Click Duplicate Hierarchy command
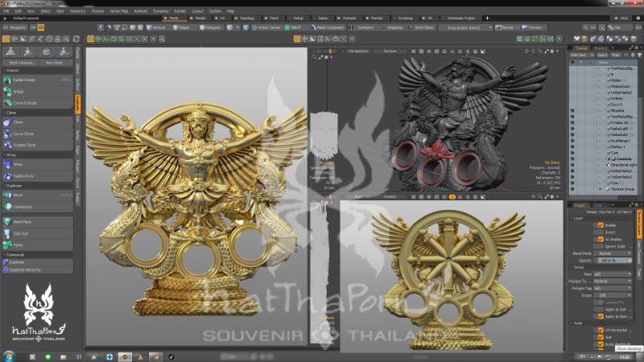The image size is (644, 362). tap(38, 269)
